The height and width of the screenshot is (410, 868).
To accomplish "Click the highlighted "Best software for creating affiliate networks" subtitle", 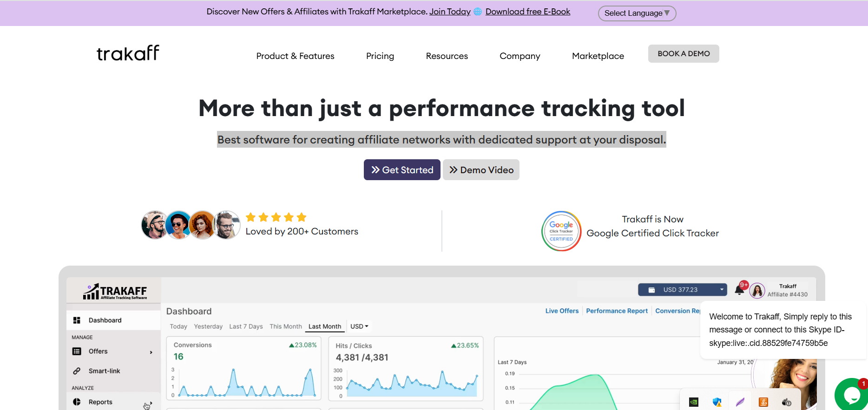I will [441, 139].
